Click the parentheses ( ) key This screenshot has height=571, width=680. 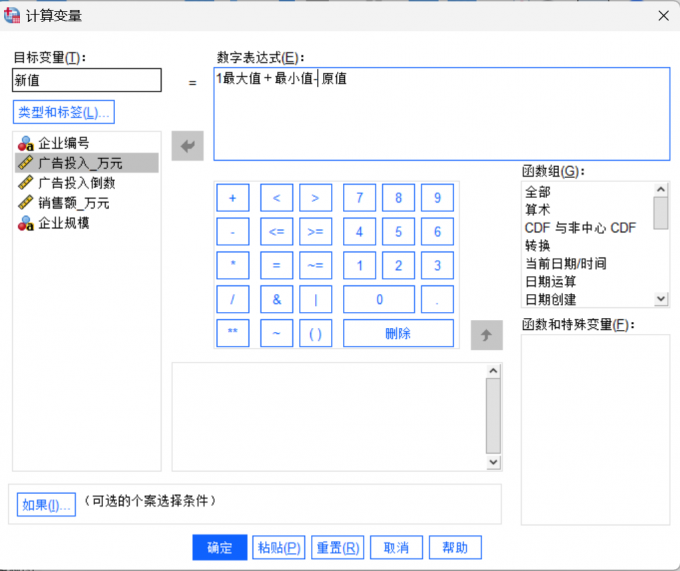pyautogui.click(x=316, y=333)
